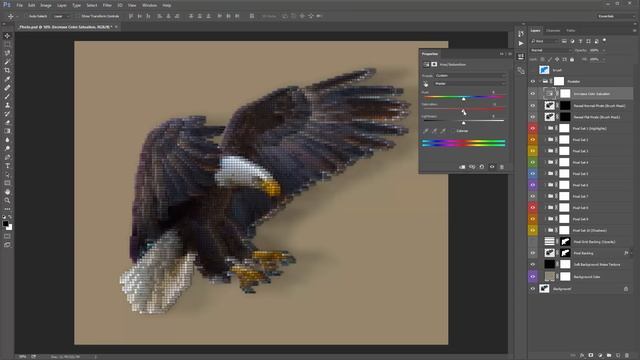
Task: Select the Hand tool
Action: click(7, 192)
